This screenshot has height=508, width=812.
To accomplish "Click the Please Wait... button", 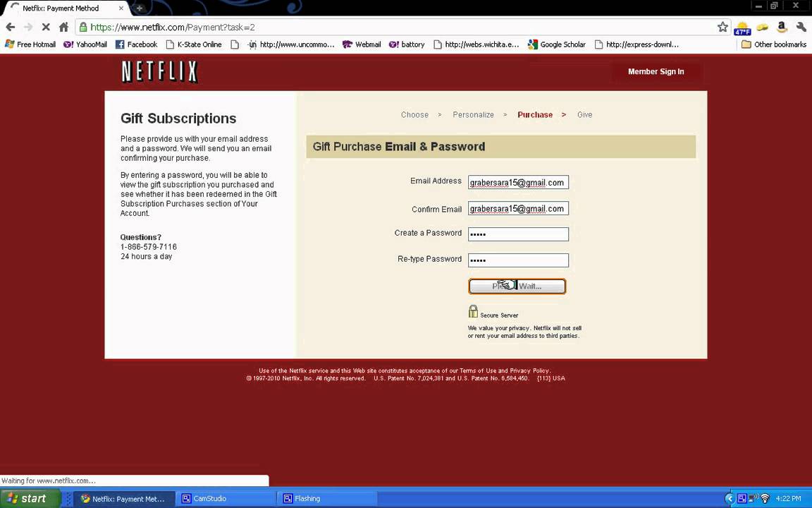I will pos(517,286).
